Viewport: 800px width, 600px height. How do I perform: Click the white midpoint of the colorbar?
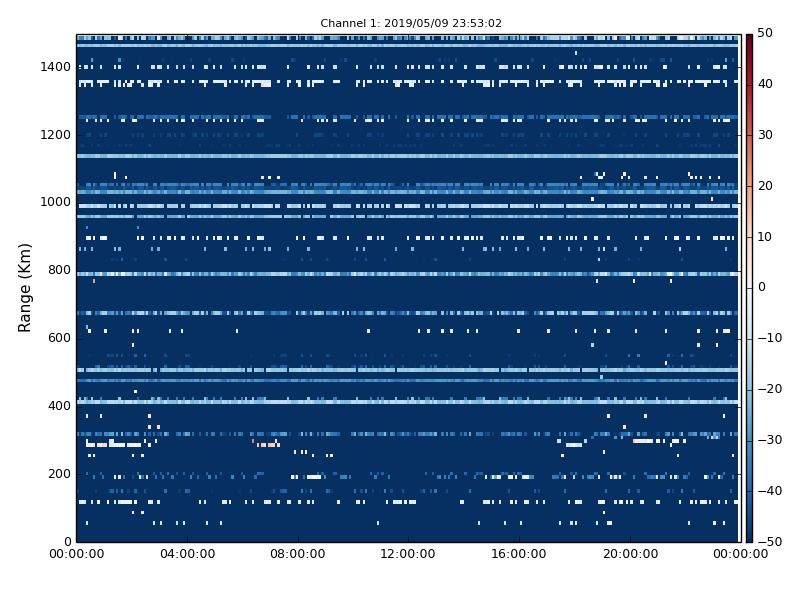749,288
